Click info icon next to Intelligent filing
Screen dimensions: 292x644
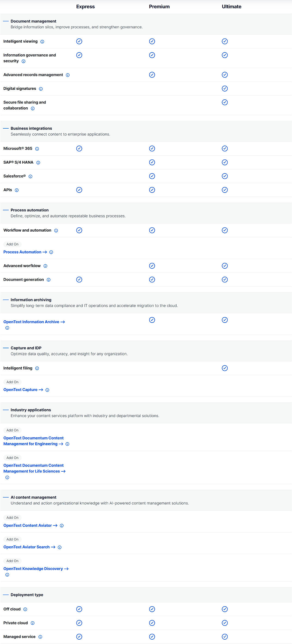coord(37,368)
